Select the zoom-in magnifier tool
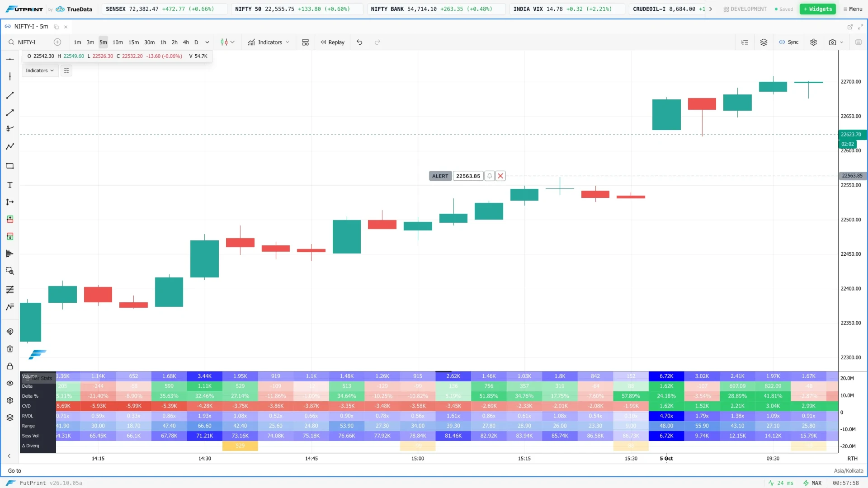 click(x=10, y=271)
